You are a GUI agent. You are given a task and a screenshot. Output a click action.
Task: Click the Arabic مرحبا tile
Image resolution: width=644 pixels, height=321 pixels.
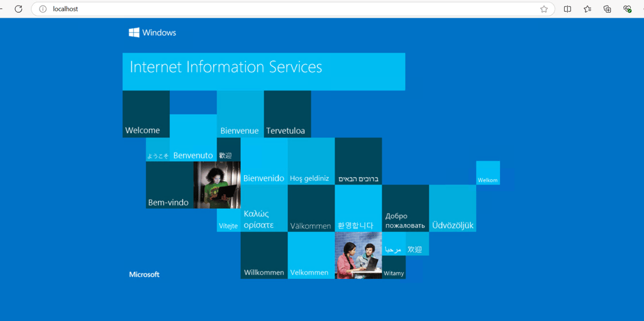coord(394,244)
